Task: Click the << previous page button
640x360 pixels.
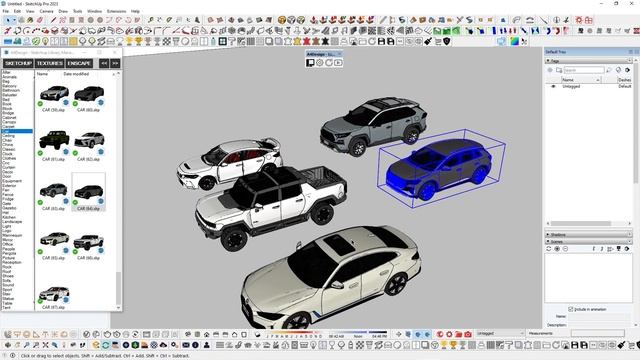Action: 104,63
